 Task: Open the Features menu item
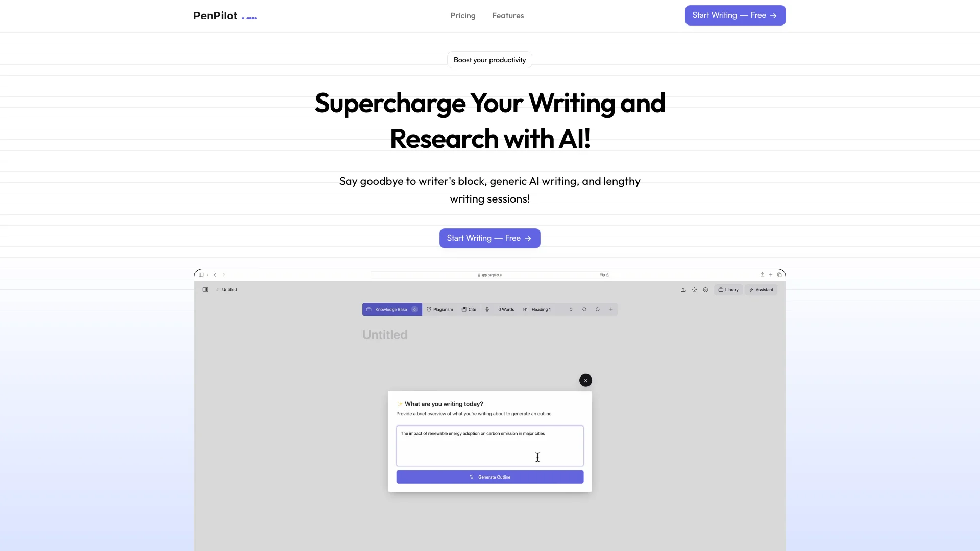(507, 15)
